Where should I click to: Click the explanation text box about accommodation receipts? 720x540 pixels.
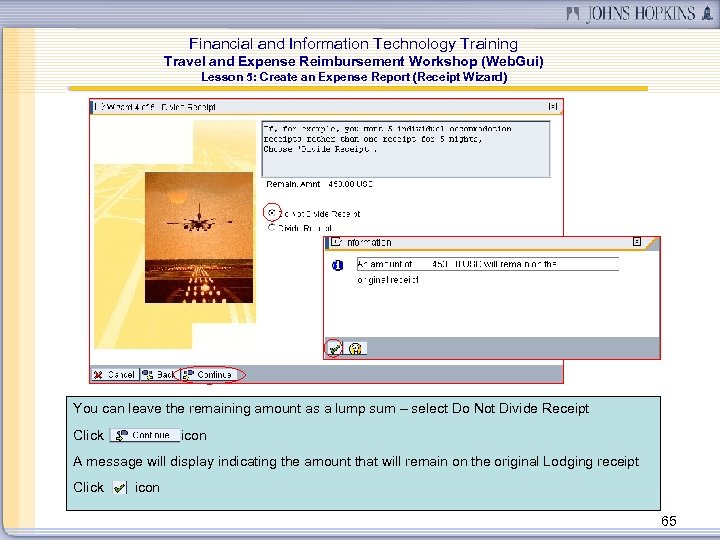point(405,149)
